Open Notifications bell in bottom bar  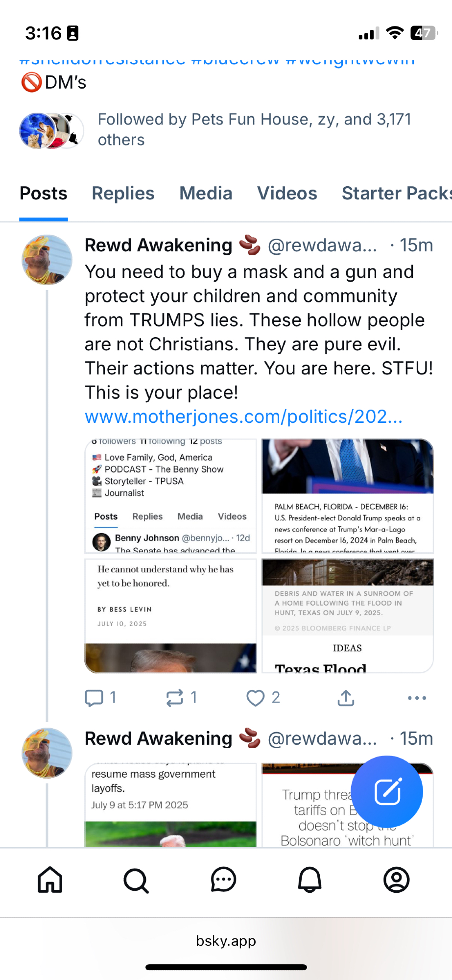[x=309, y=880]
